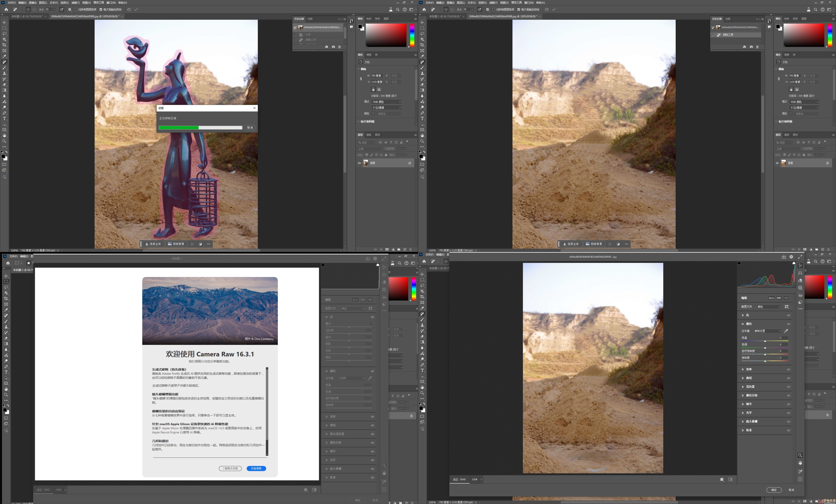Screen dimensions: 836x504
Task: Toggle Effects section eye in bottom-right Camera Raw
Action: click(789, 369)
